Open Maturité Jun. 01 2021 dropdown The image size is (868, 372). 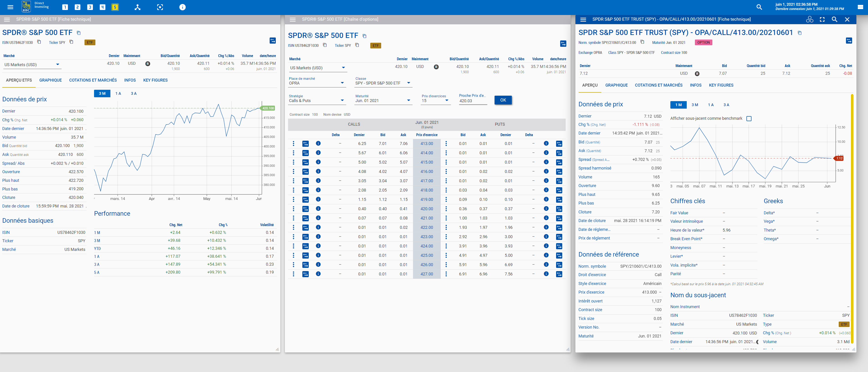pyautogui.click(x=383, y=100)
